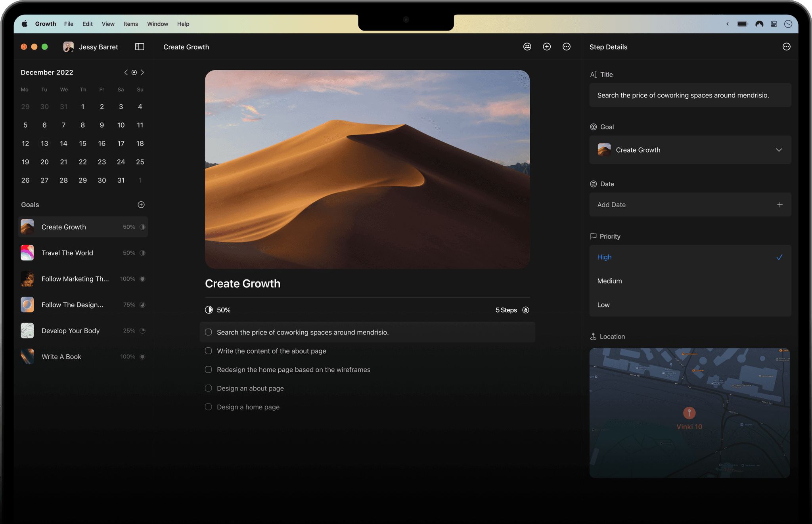The image size is (812, 524).
Task: Open the goal more options ellipsis icon
Action: click(x=567, y=47)
